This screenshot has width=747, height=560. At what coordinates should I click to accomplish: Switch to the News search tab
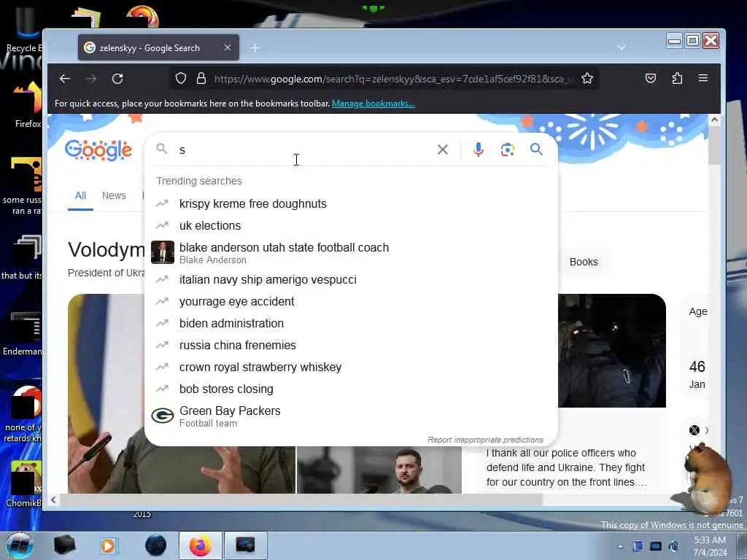114,195
